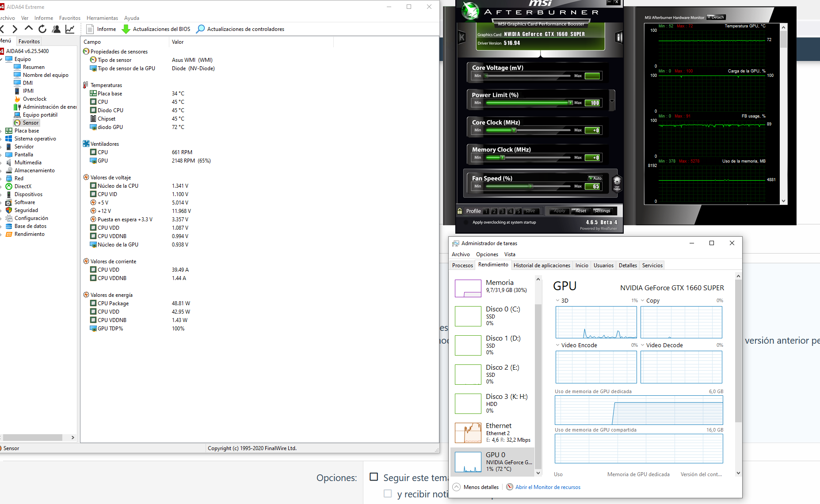Click the Memory Clock slider
The height and width of the screenshot is (504, 820).
click(528, 158)
